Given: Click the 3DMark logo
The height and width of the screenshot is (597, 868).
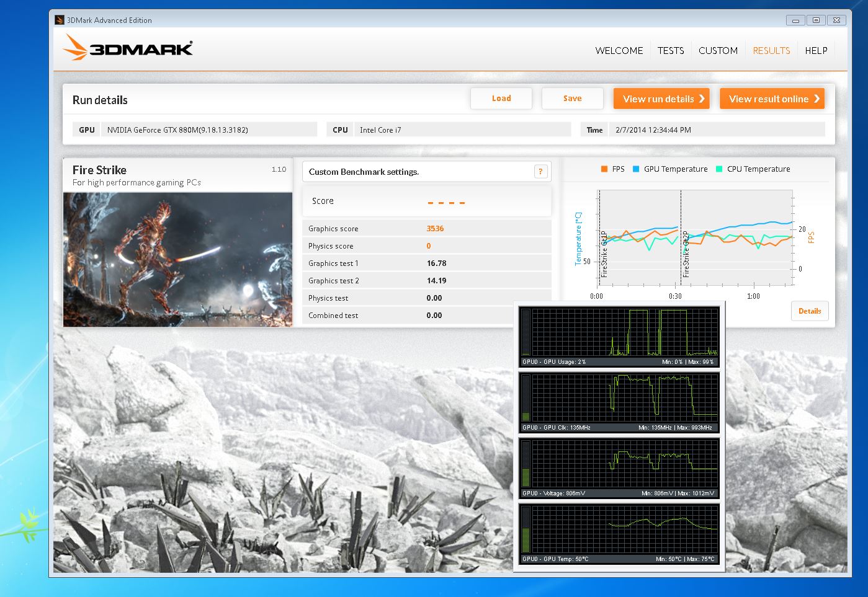Looking at the screenshot, I should pos(128,47).
